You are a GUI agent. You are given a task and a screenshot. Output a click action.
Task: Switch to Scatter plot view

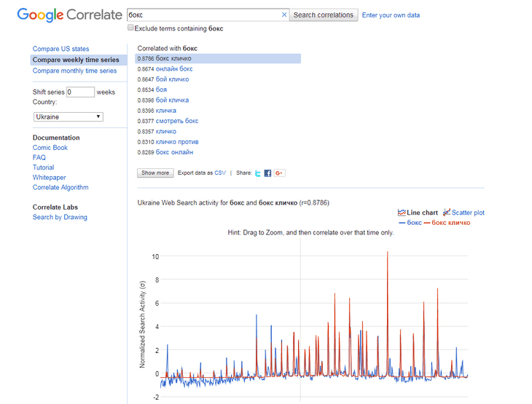[x=463, y=213]
